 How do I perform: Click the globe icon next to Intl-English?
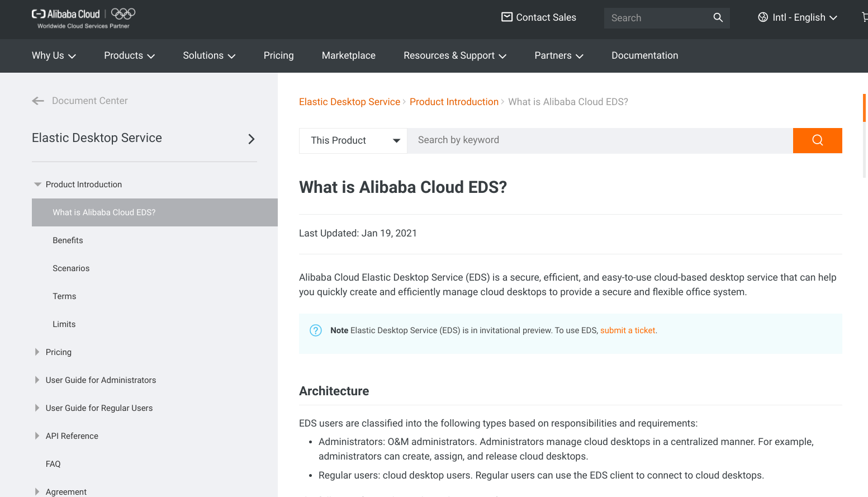[x=762, y=17]
